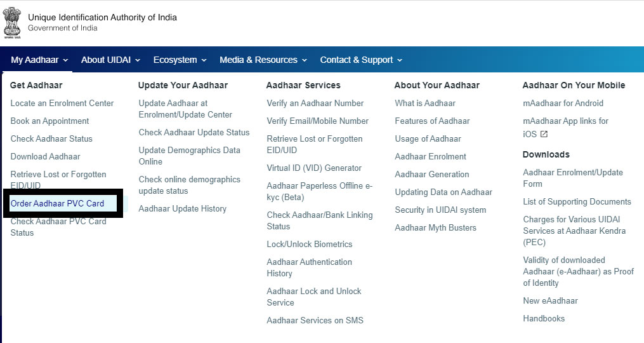Open Aadhaar Enrolment link
The height and width of the screenshot is (343, 644).
[x=430, y=156]
